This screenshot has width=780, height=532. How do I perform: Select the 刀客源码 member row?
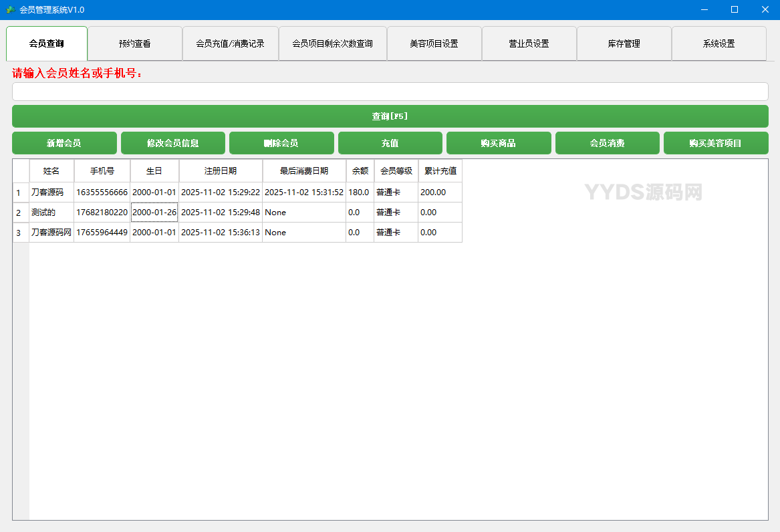tap(51, 192)
